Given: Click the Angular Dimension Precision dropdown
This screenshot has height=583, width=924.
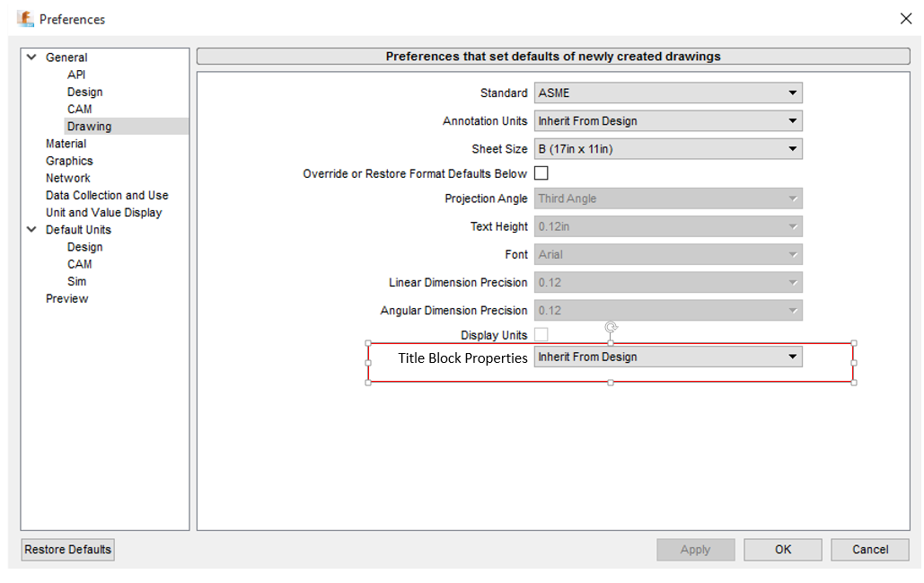Looking at the screenshot, I should pyautogui.click(x=668, y=311).
